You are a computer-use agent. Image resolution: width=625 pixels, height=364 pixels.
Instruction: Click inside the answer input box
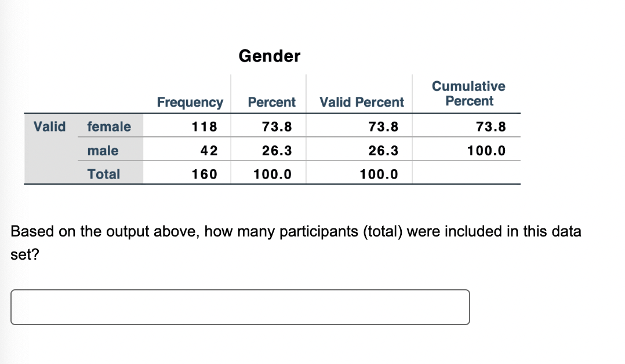coord(239,307)
